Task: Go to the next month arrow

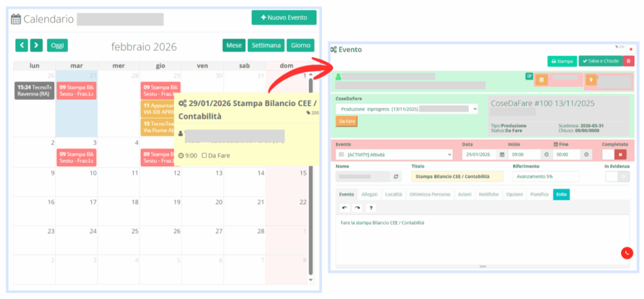Action: coord(36,45)
